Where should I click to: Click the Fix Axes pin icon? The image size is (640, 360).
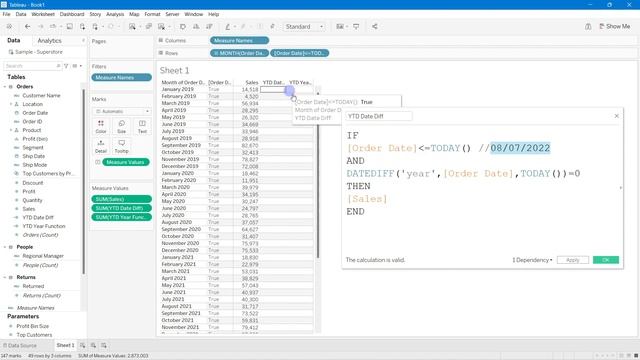(272, 27)
